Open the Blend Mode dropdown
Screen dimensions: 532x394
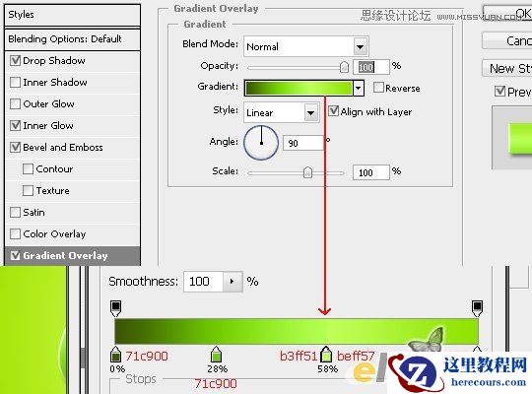pos(360,47)
